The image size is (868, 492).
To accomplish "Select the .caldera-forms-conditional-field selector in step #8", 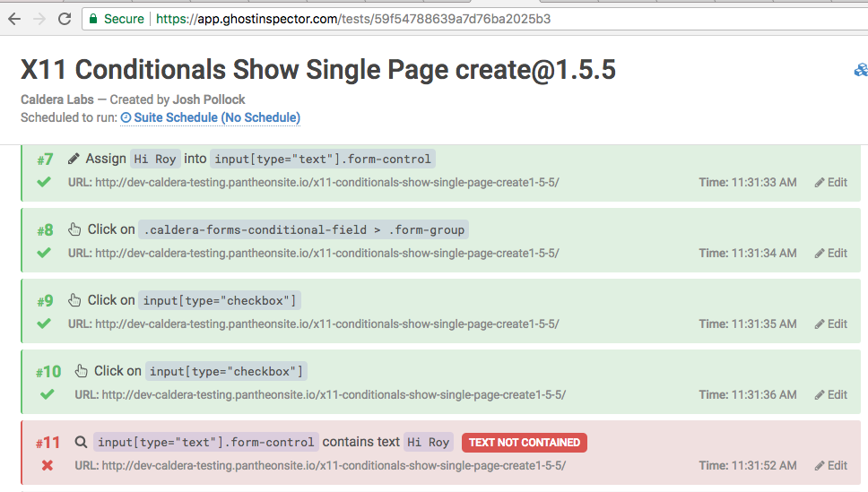I will (304, 229).
